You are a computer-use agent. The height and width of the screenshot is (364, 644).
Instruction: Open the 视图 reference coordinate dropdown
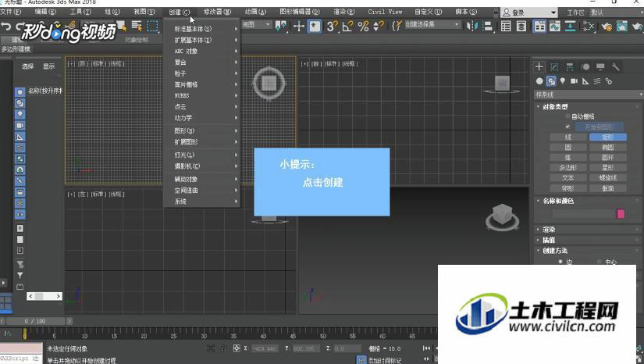click(256, 25)
